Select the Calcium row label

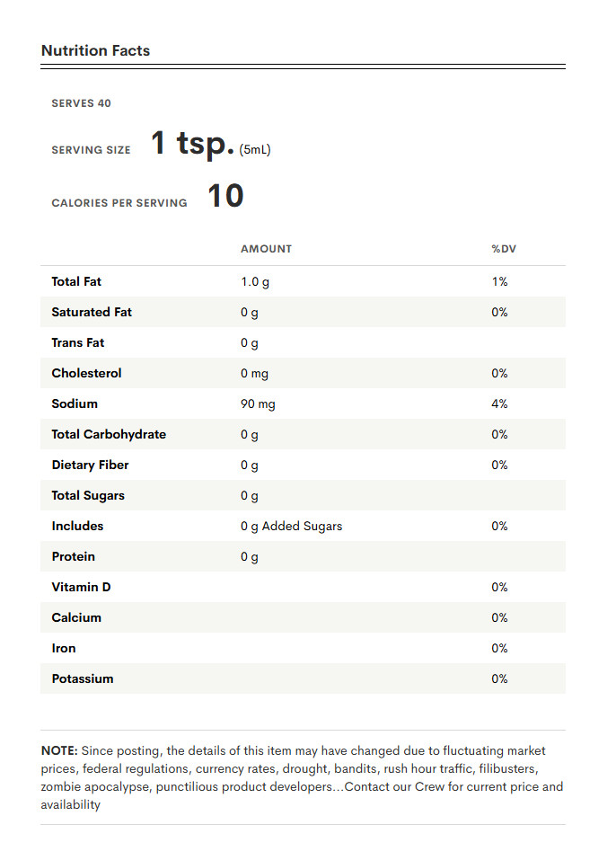tap(76, 618)
